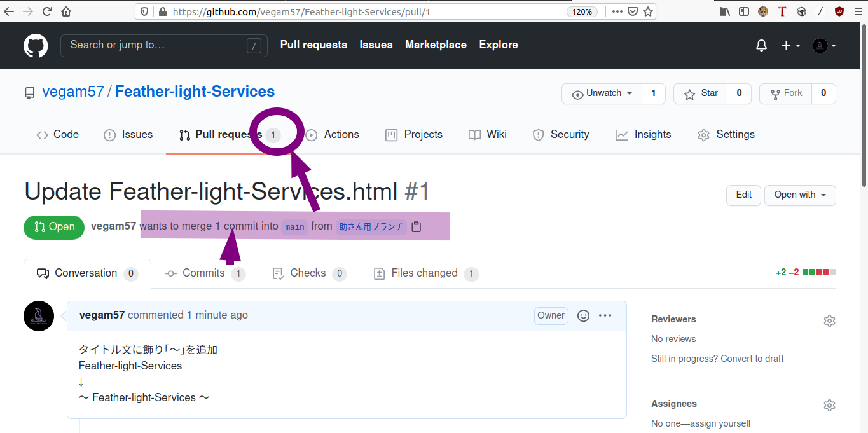Open the Unwatch dropdown
The height and width of the screenshot is (433, 868).
click(602, 93)
